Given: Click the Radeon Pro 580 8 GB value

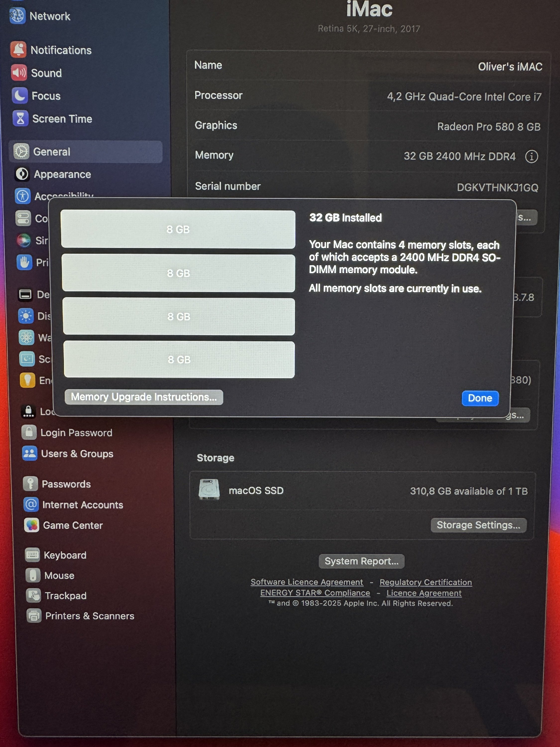Looking at the screenshot, I should [x=489, y=127].
